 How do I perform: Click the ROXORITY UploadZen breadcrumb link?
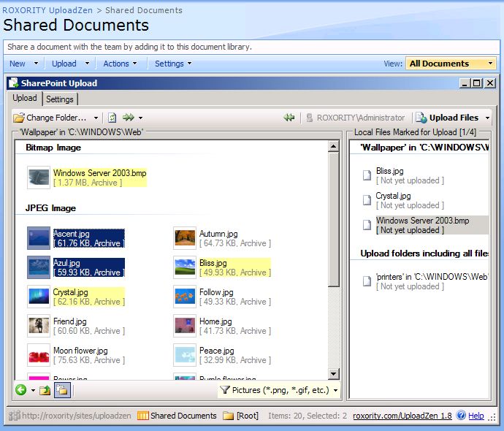tap(47, 10)
